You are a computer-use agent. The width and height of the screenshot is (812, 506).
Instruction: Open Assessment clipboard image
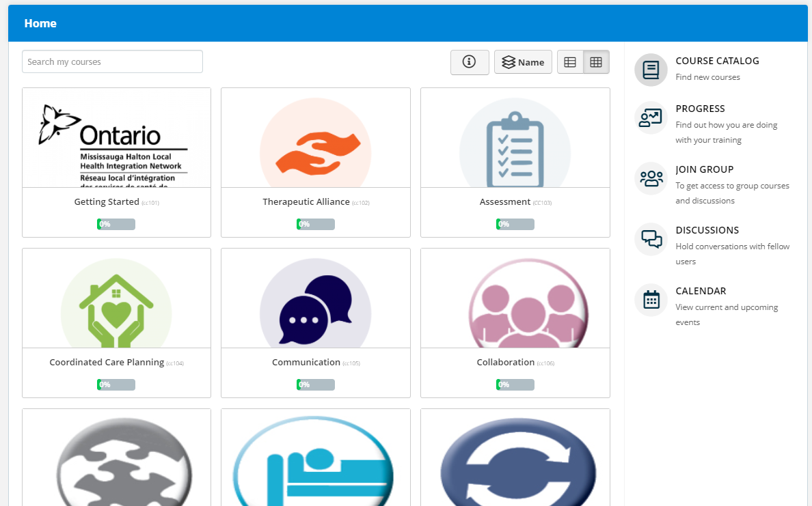point(515,138)
